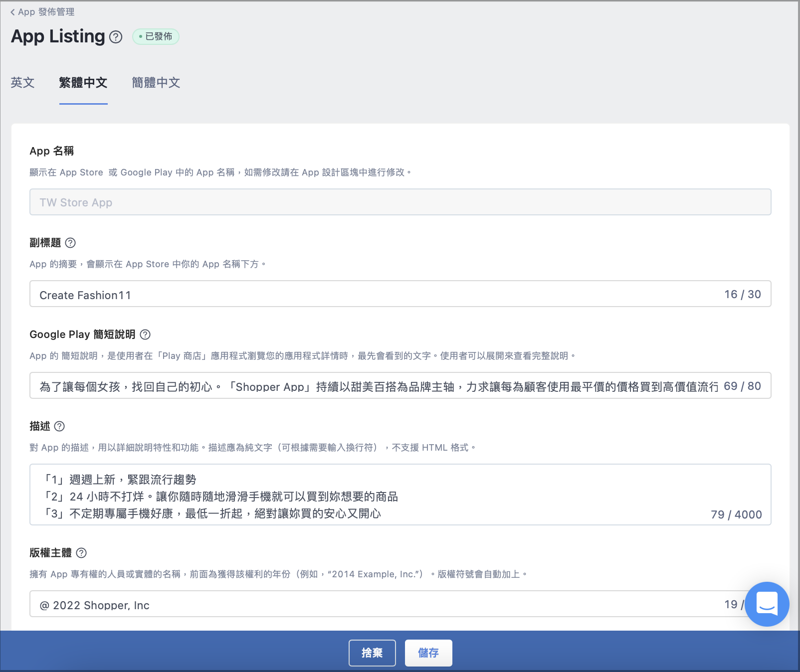Go back to App 發佈管理
800x672 pixels.
[x=42, y=12]
